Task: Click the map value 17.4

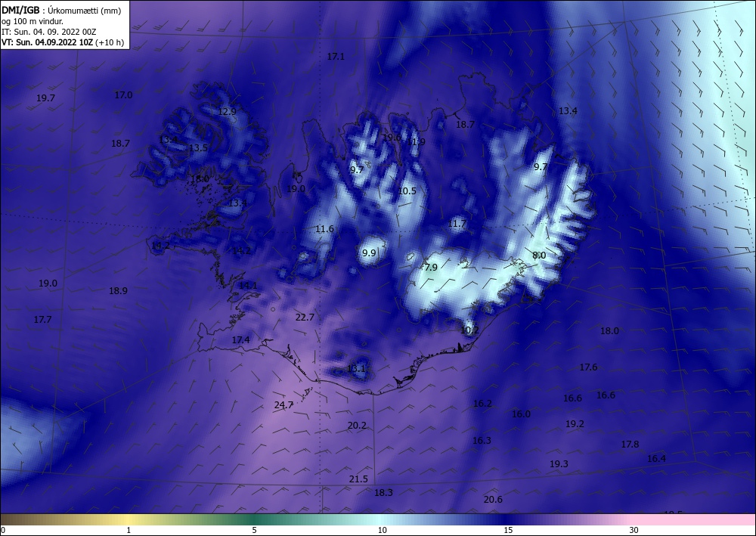Action: (240, 340)
